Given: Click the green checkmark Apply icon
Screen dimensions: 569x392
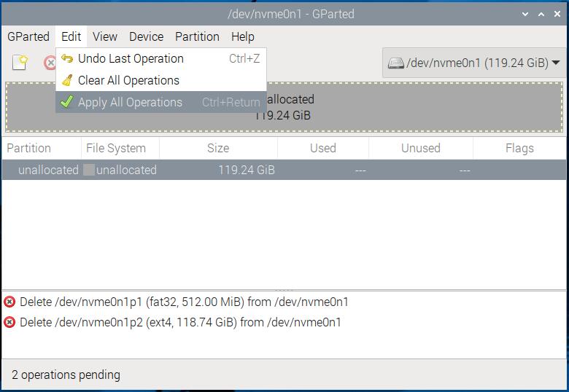Looking at the screenshot, I should [67, 102].
